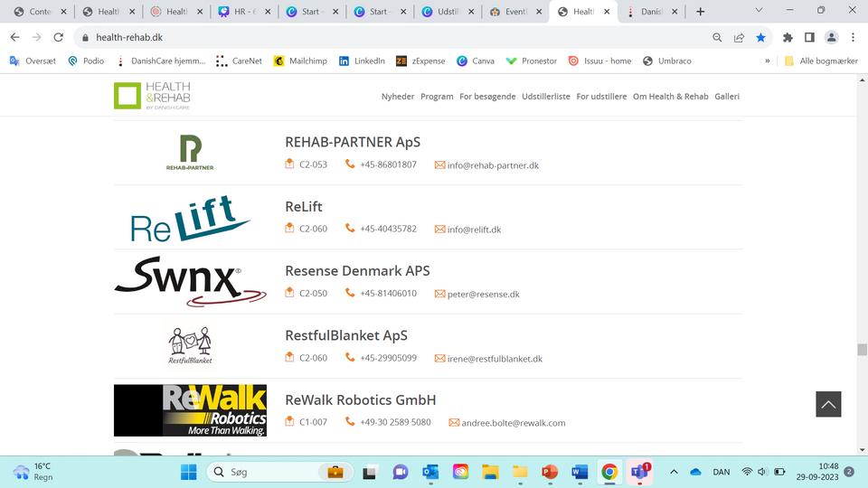Open the LinkedIn bookmark
Image resolution: width=868 pixels, height=488 pixels.
click(362, 61)
